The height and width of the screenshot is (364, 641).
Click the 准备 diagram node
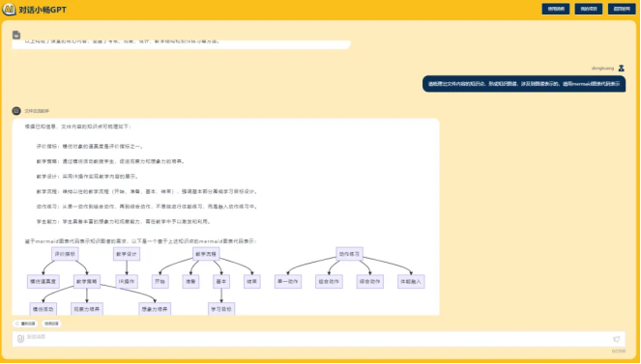coord(190,281)
